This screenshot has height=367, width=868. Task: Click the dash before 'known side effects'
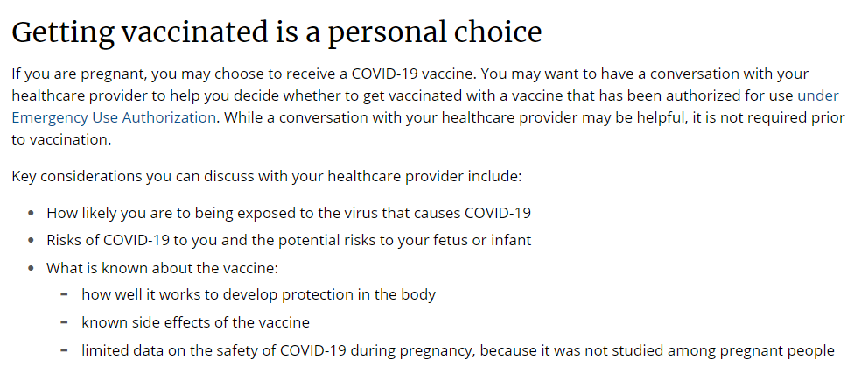coord(64,322)
